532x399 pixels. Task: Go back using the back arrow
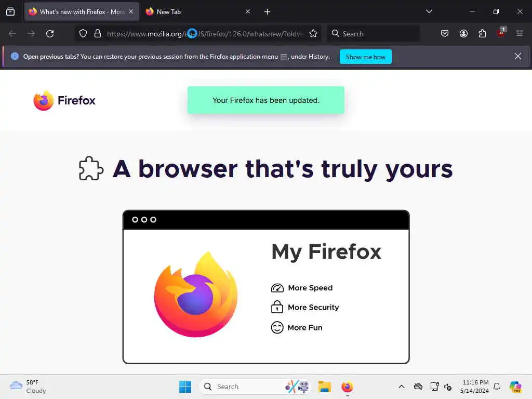point(12,34)
